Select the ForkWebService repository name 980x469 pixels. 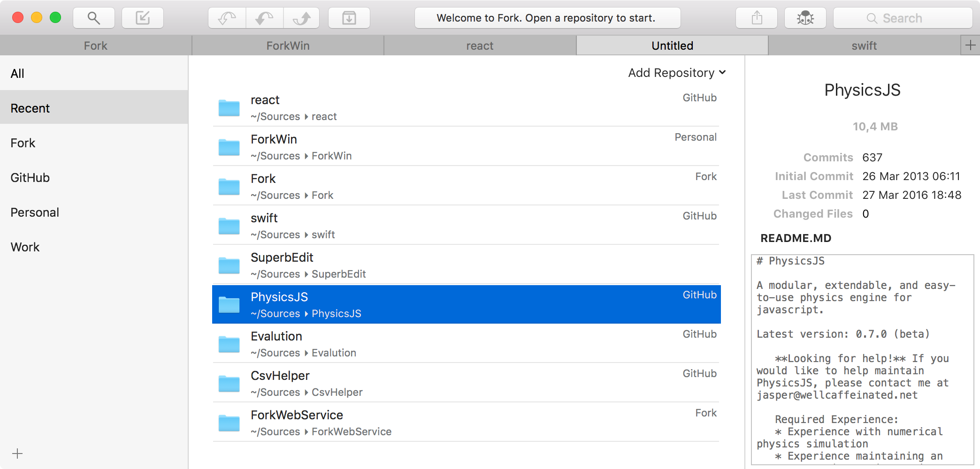click(x=297, y=415)
